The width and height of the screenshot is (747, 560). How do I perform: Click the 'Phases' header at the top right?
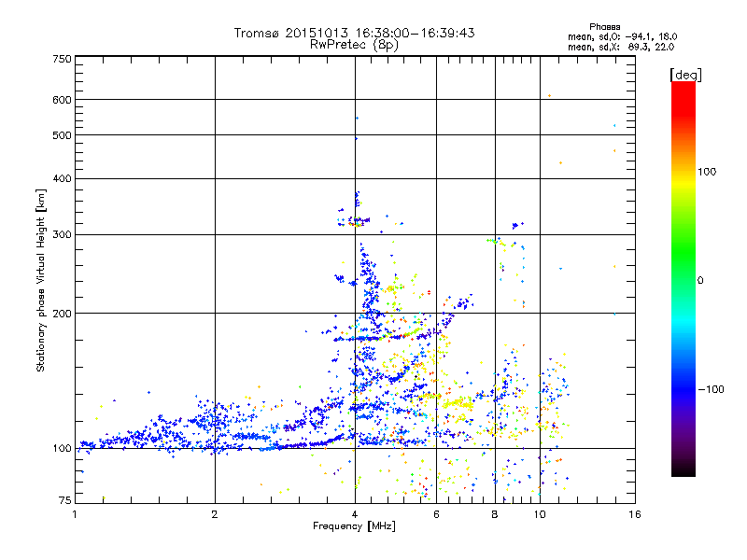tap(604, 27)
